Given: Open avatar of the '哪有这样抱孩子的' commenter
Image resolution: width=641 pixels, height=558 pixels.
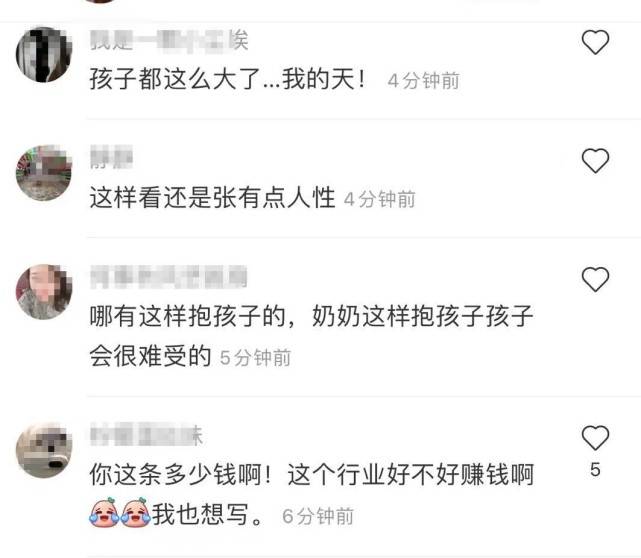Looking at the screenshot, I should coord(44,292).
